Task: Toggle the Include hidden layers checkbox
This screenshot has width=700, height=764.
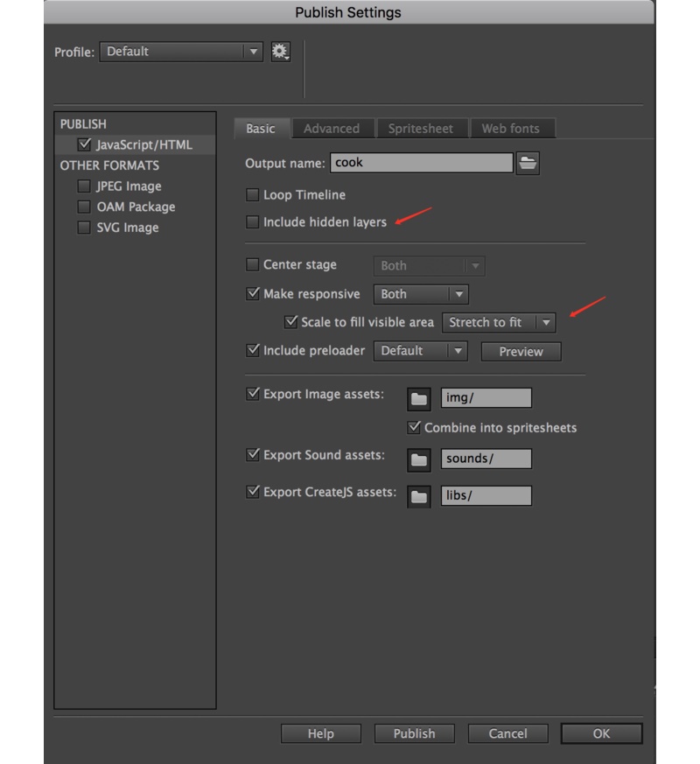Action: [253, 222]
